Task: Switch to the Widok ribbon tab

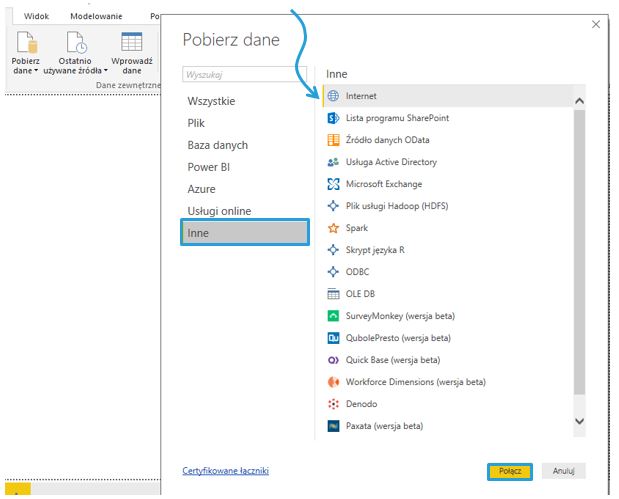Action: 36,17
